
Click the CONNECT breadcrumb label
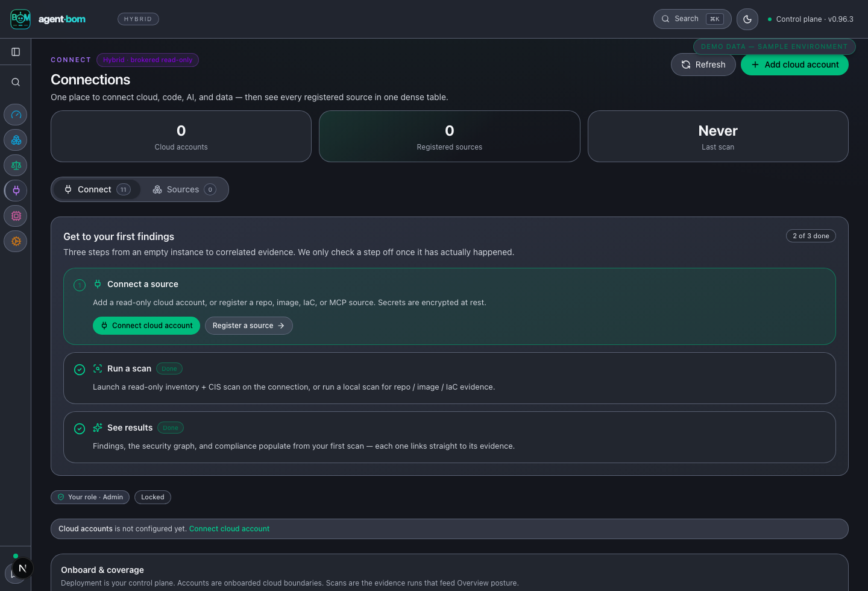tap(71, 60)
